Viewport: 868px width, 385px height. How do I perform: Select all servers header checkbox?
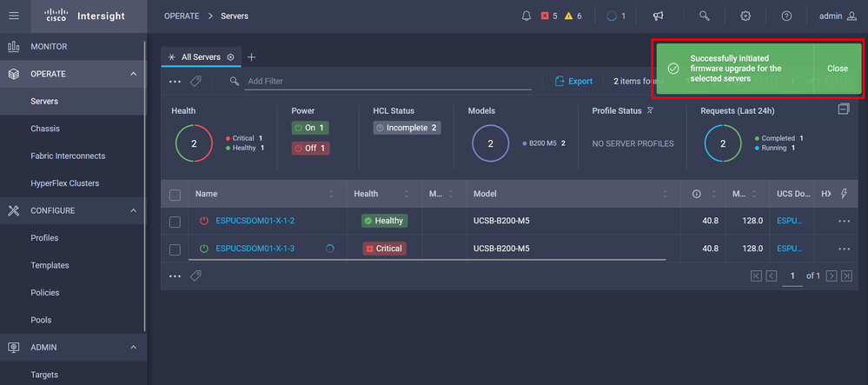(x=175, y=195)
